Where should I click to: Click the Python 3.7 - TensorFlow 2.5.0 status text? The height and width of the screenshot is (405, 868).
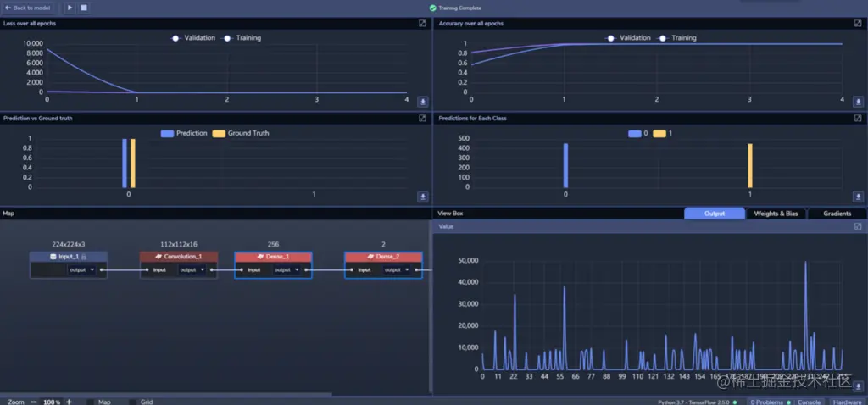(693, 402)
